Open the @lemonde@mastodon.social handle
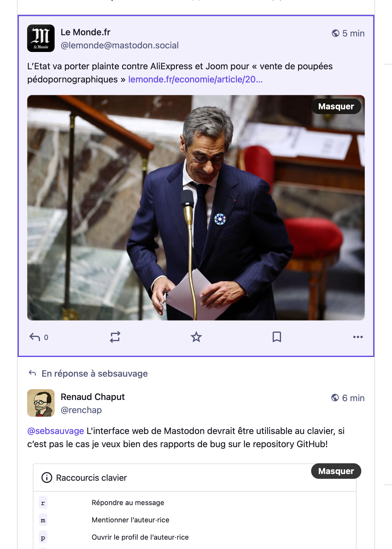 point(120,45)
